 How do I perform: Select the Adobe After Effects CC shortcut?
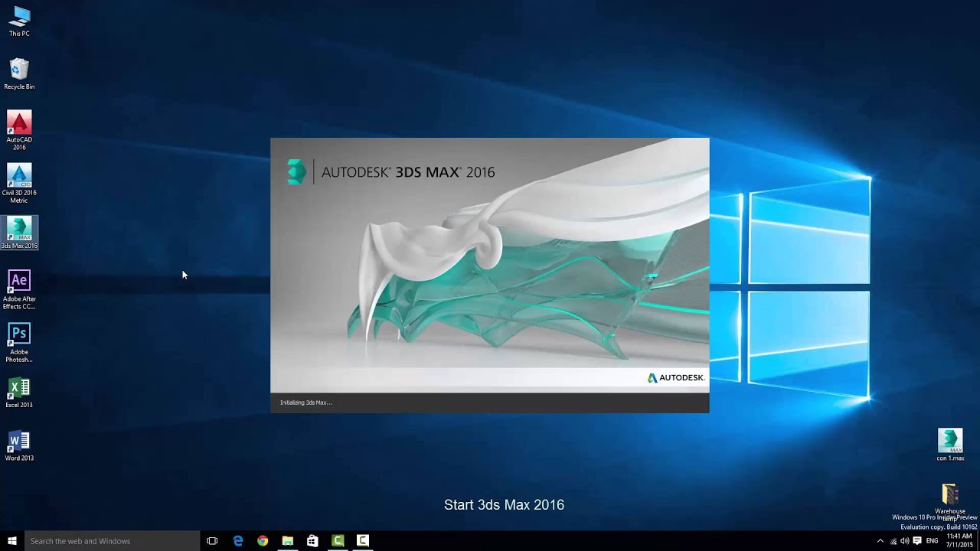click(x=19, y=289)
